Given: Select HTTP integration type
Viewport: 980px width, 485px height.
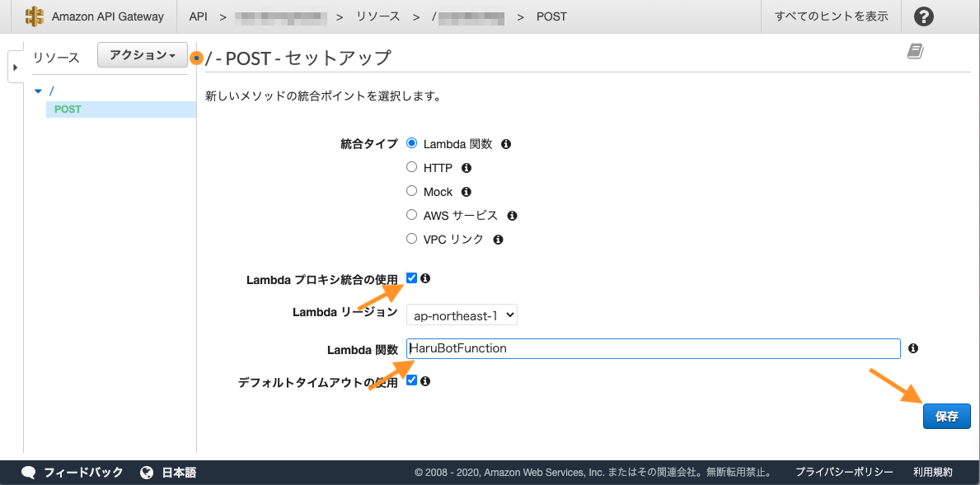Looking at the screenshot, I should (x=411, y=167).
